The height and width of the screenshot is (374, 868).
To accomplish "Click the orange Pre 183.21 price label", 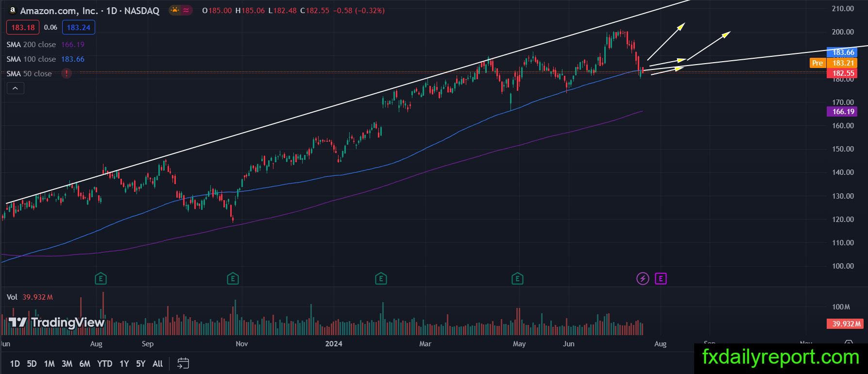I will [x=833, y=63].
